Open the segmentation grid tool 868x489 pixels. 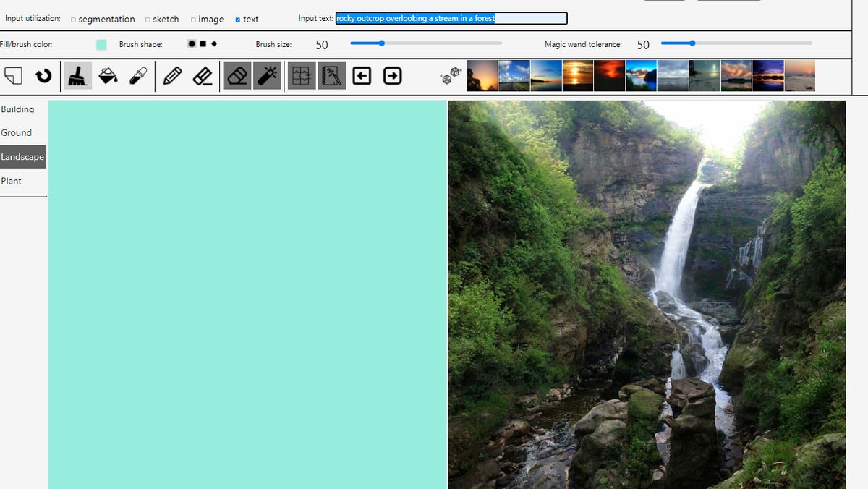301,75
